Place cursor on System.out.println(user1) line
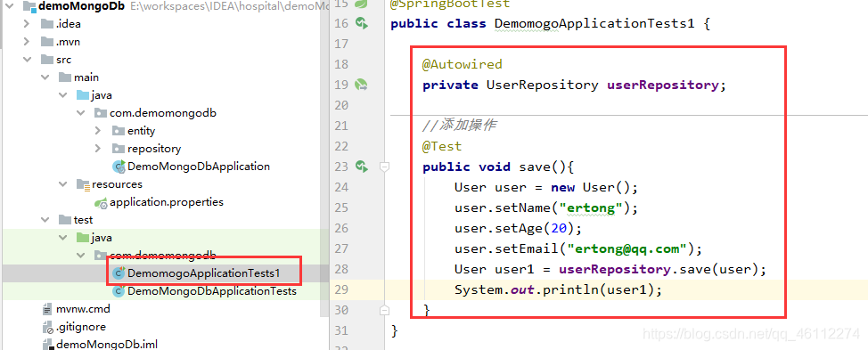The image size is (868, 350). (558, 289)
